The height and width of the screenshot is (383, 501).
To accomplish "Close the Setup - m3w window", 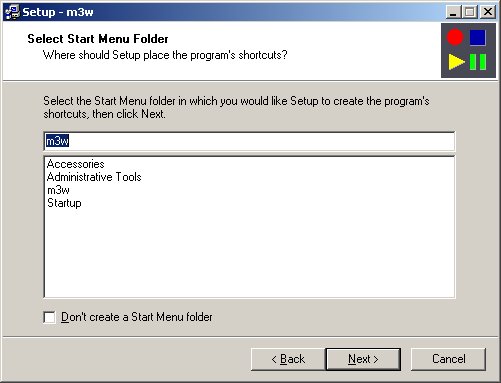I will (x=488, y=12).
